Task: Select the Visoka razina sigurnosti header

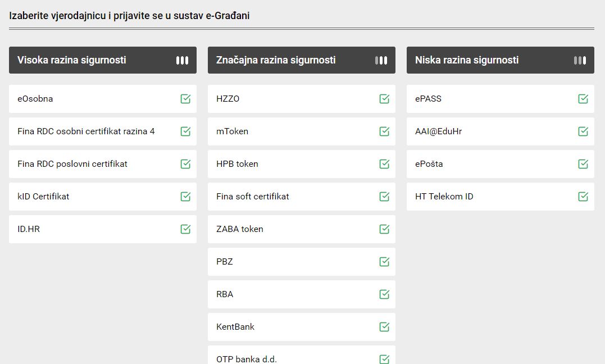Action: 103,60
